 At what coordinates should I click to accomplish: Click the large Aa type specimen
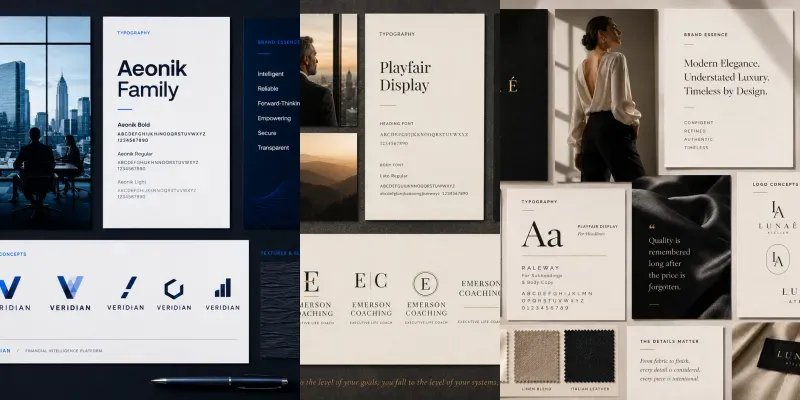542,235
